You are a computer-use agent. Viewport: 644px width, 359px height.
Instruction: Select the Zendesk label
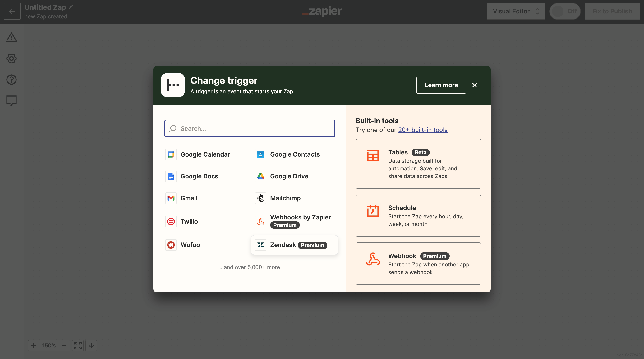click(283, 245)
